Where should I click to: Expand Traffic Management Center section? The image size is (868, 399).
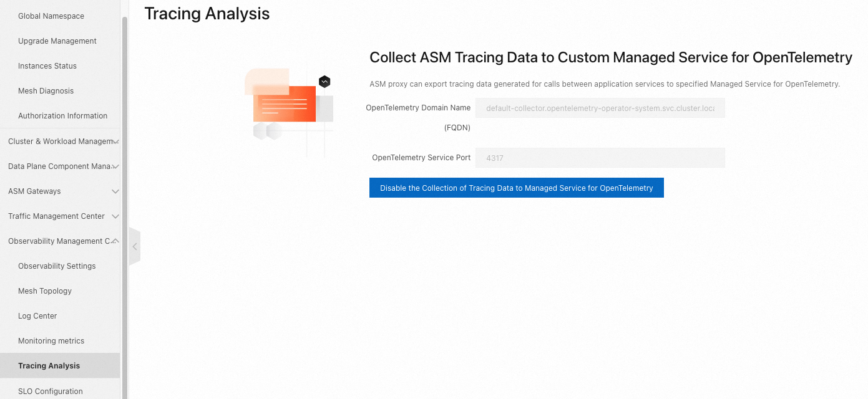(61, 216)
